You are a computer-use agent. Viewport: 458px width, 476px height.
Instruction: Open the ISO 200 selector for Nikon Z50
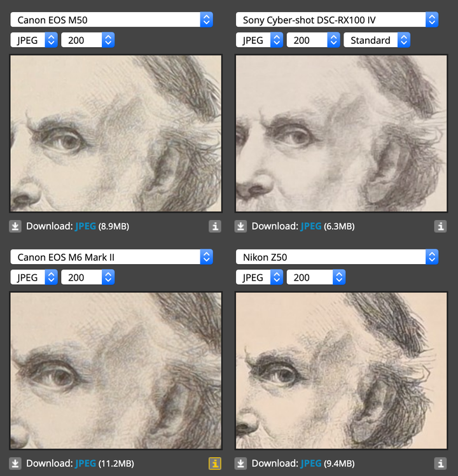pyautogui.click(x=316, y=277)
